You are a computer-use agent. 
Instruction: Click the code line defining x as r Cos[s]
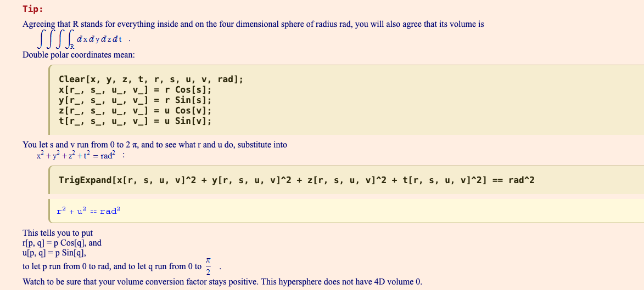135,90
